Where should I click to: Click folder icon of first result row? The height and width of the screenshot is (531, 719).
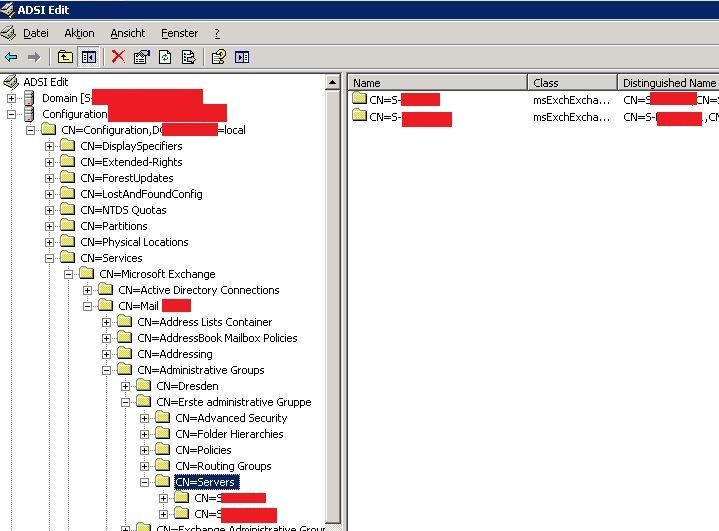point(360,98)
